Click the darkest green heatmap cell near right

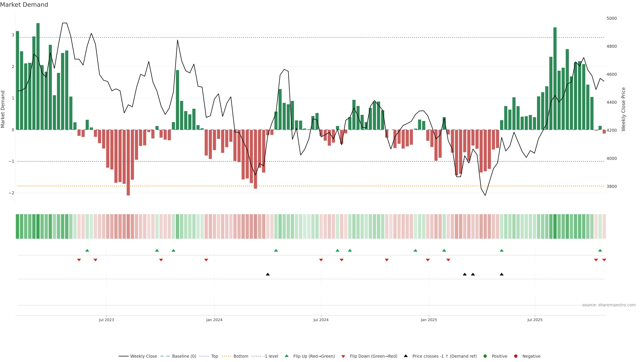tap(555, 226)
